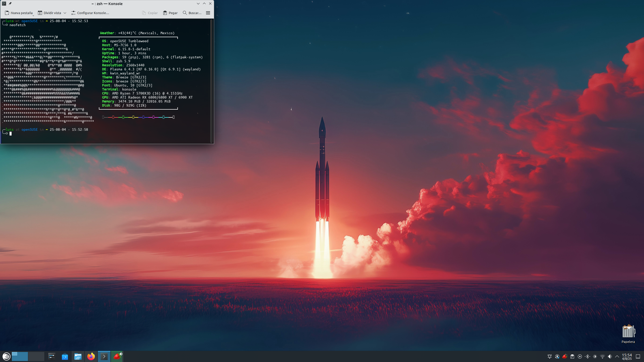The width and height of the screenshot is (644, 362).
Task: Select the Konsole taskbar entry
Action: [104, 356]
